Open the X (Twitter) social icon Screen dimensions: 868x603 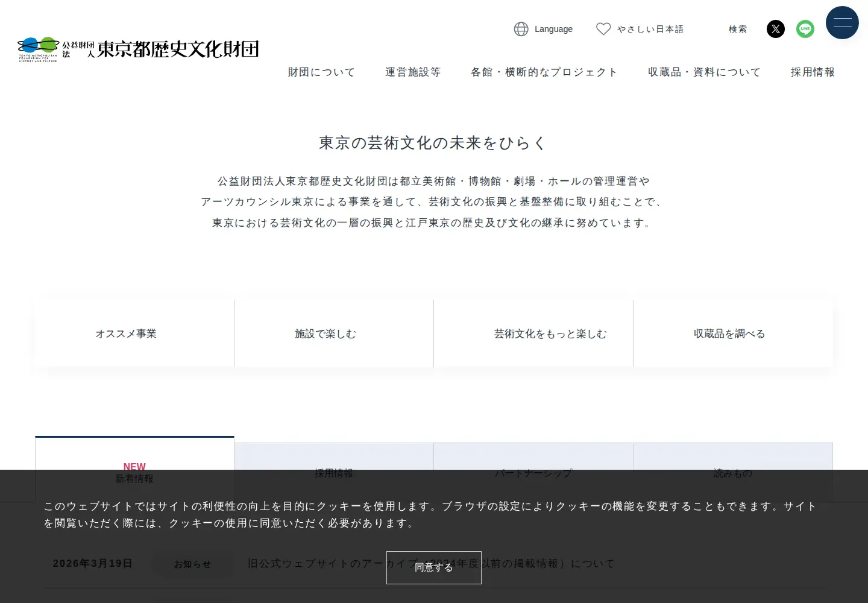776,29
